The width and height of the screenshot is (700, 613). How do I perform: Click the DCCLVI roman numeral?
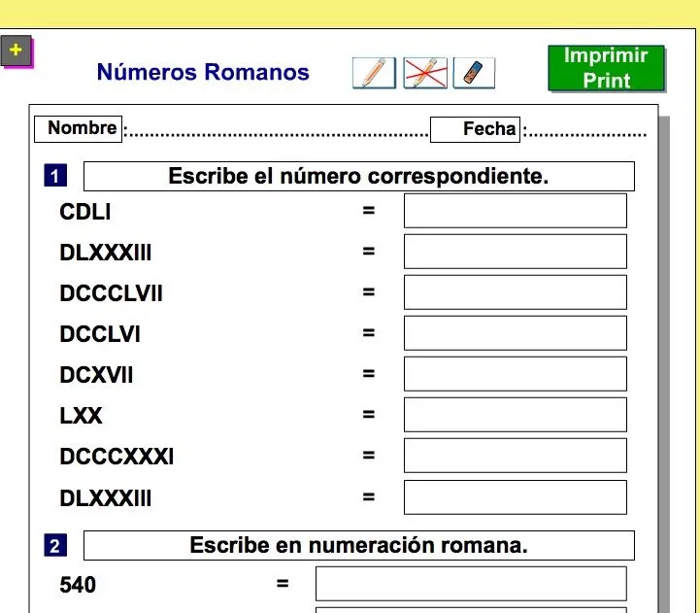tap(100, 334)
